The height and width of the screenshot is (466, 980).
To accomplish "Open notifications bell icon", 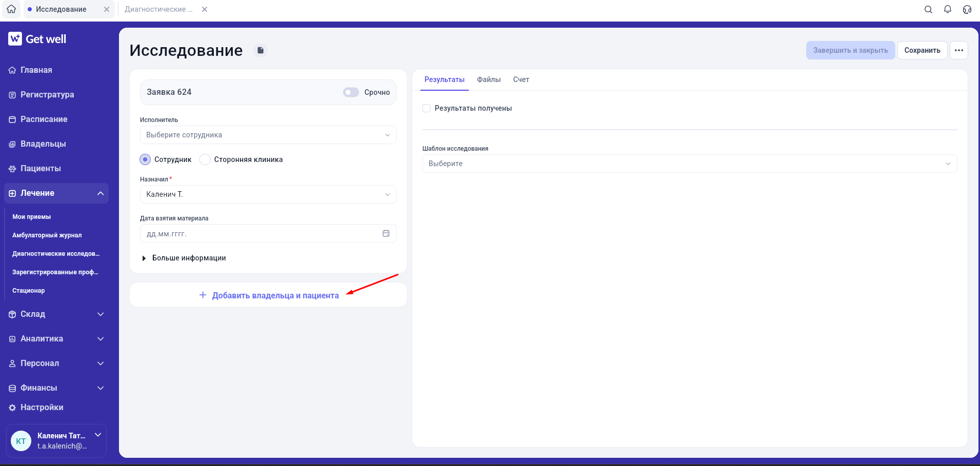I will pos(948,9).
